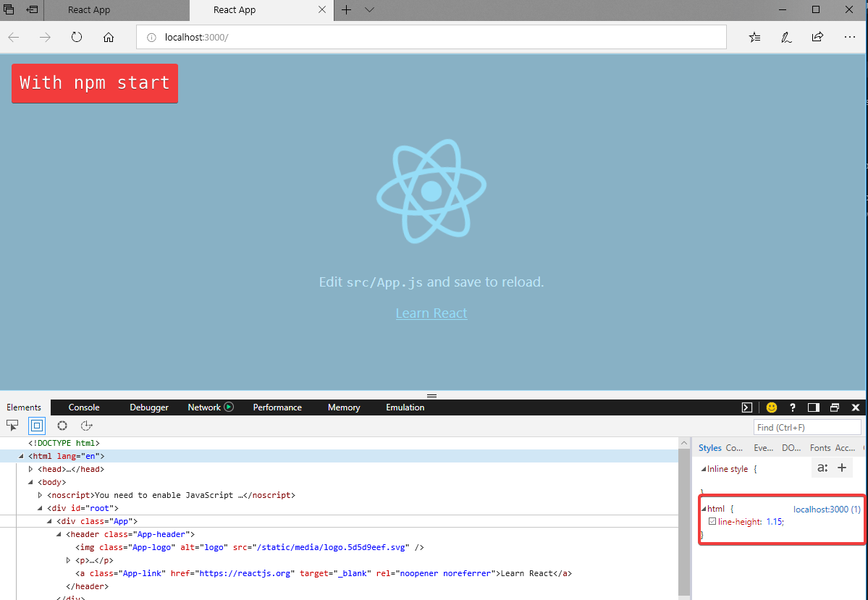Open localhost:3000 (1) stylesheet source link
This screenshot has width=868, height=600.
pyautogui.click(x=827, y=509)
